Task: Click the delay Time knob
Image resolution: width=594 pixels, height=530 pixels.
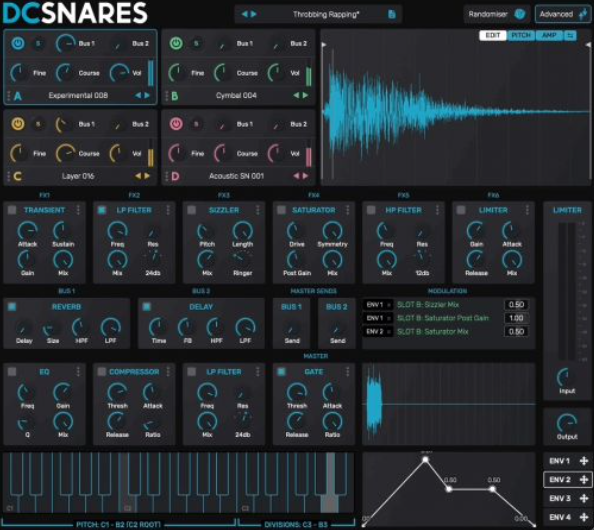Action: coord(158,327)
